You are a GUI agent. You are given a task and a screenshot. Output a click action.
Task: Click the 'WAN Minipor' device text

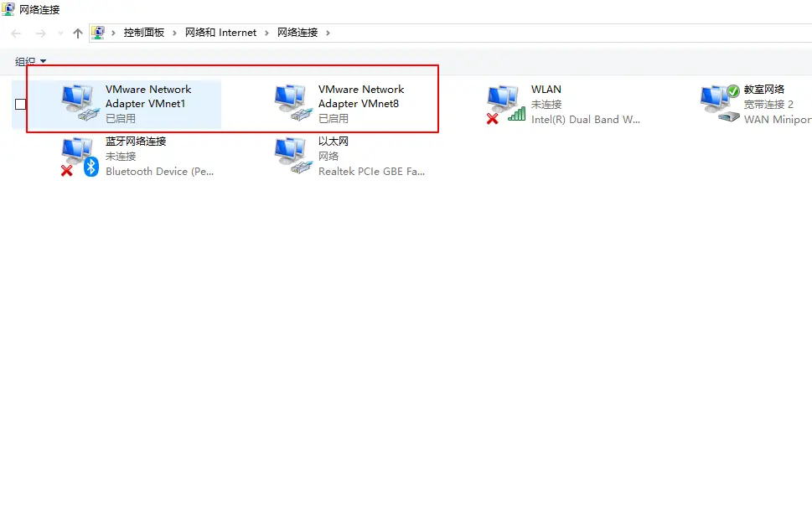(x=778, y=120)
